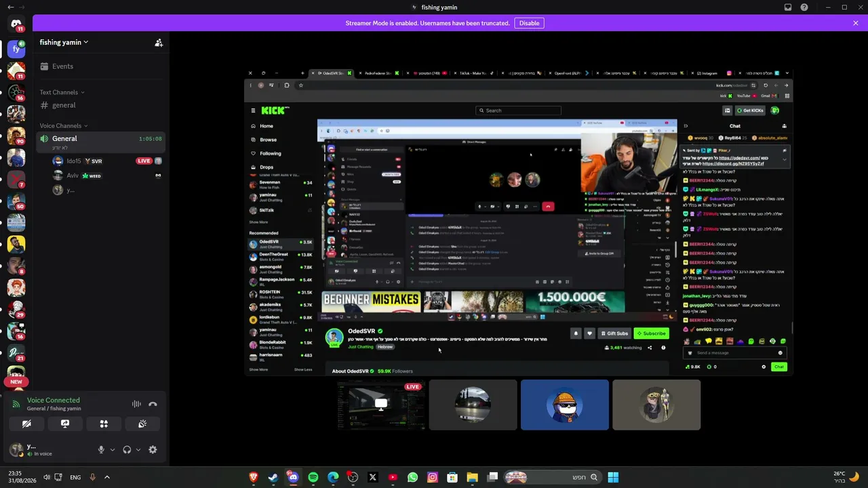Open your user profile panel avatar
This screenshot has width=868, height=488.
16,449
